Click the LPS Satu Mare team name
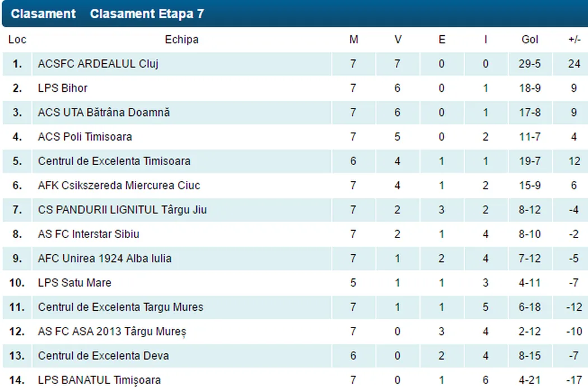588x392 pixels. (x=74, y=283)
